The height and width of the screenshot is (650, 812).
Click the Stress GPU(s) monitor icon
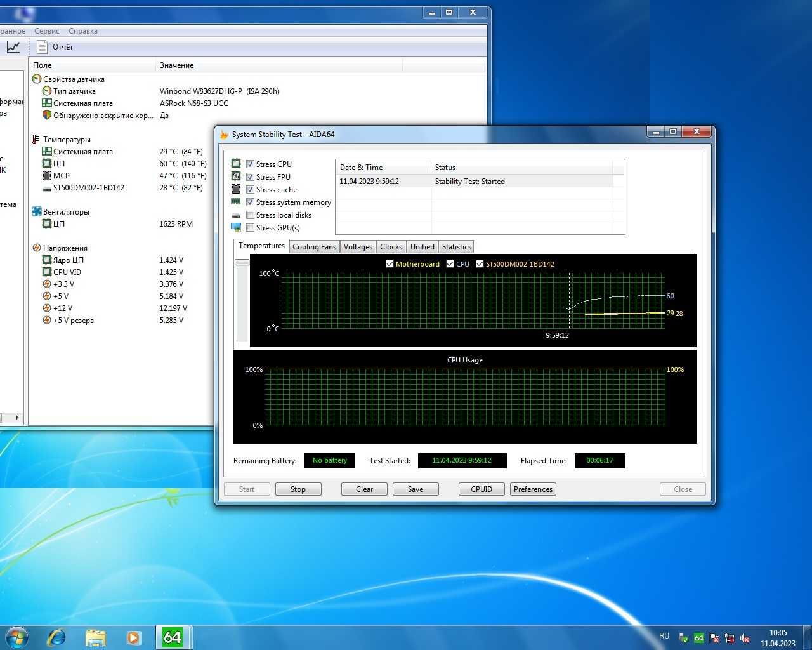point(236,227)
